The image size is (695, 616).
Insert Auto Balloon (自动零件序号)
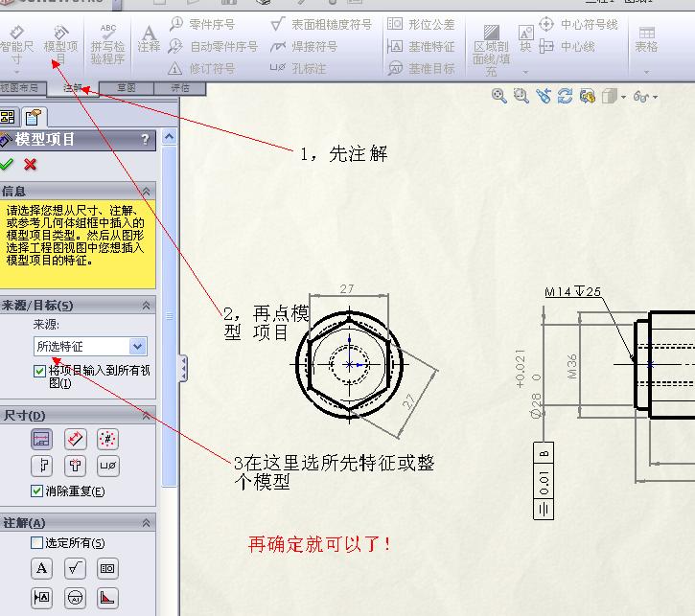click(x=213, y=46)
